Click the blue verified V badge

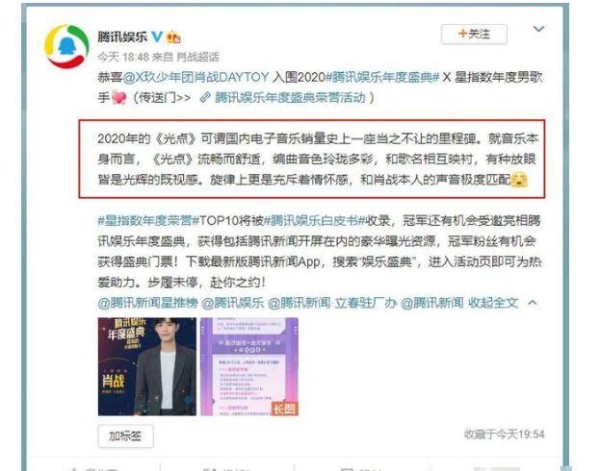point(157,37)
